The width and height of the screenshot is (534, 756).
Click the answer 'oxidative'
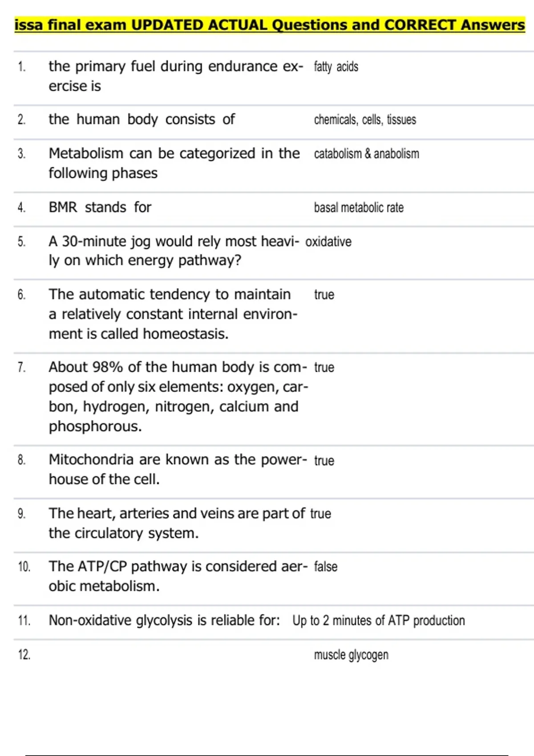coord(328,241)
